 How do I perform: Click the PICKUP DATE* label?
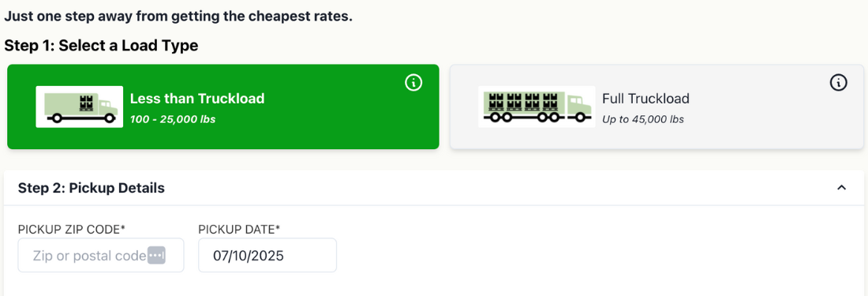[239, 229]
